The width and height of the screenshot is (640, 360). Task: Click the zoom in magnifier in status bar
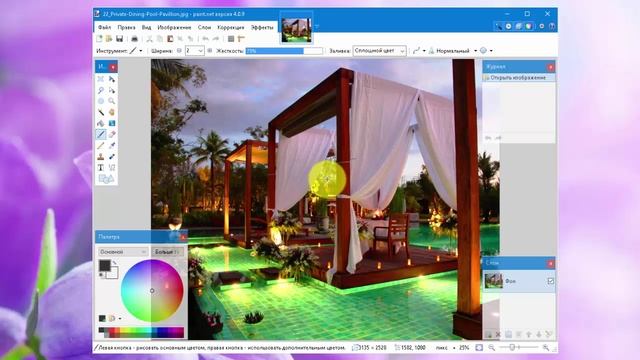pyautogui.click(x=546, y=348)
